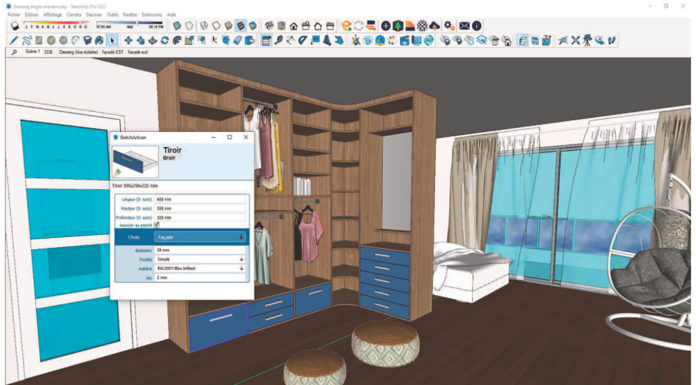Adjust the shadow date month slider
696x385 pixels.
pos(56,23)
